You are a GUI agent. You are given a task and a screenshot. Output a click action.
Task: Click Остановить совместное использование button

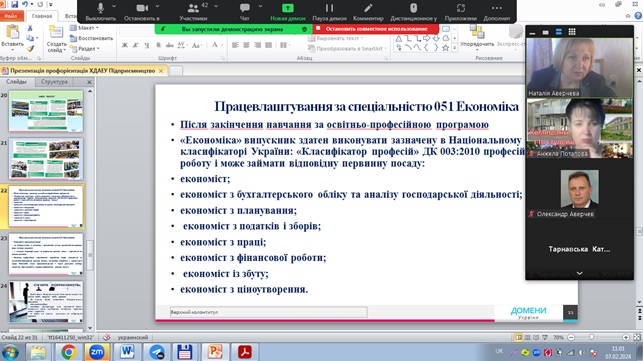(375, 29)
